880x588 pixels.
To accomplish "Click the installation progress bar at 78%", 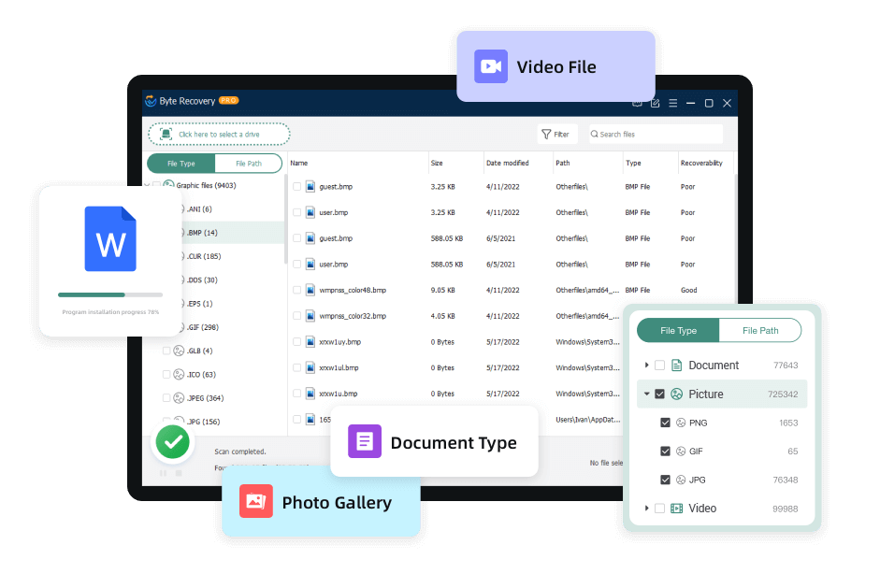I will (110, 294).
